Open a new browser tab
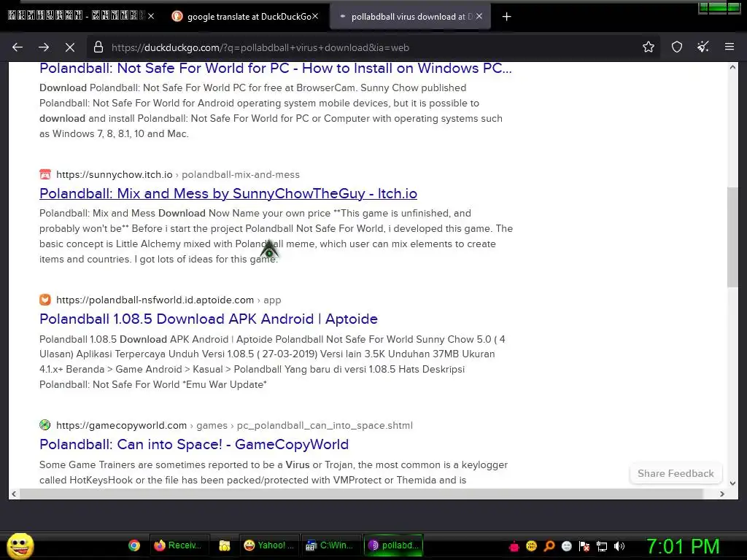The height and width of the screenshot is (560, 747). point(506,17)
